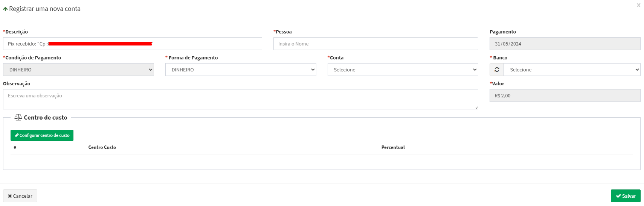The height and width of the screenshot is (206, 644).
Task: Expand the Forma de Pagamento dropdown
Action: pos(241,70)
